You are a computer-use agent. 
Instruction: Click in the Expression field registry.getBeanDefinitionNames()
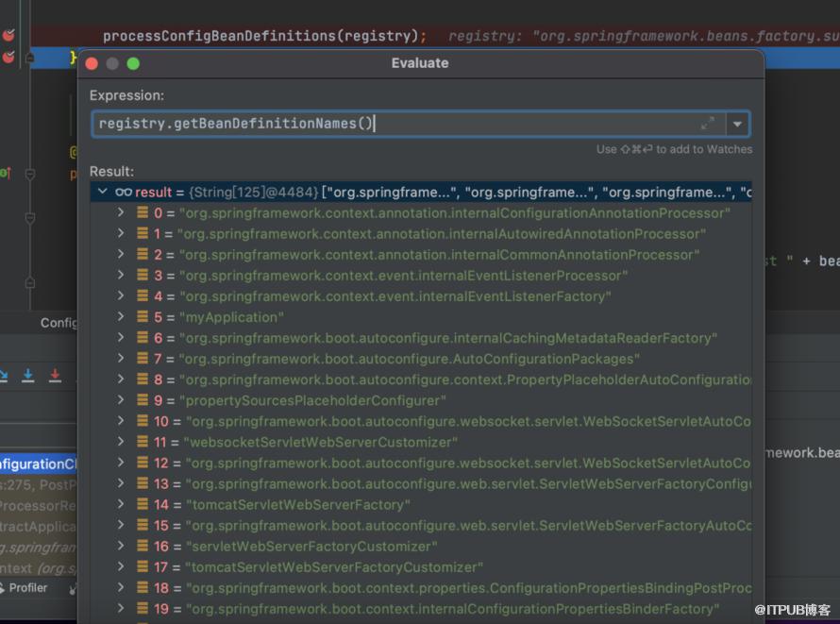pyautogui.click(x=407, y=124)
